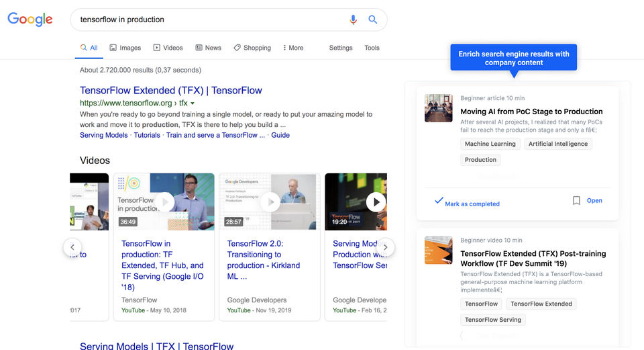Open the Tutorials sitelink

pyautogui.click(x=147, y=135)
